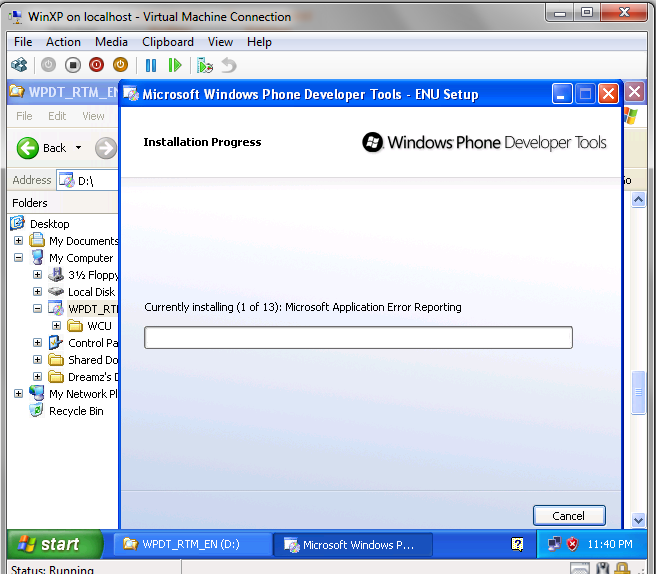656x574 pixels.
Task: Open the Action menu
Action: [63, 42]
